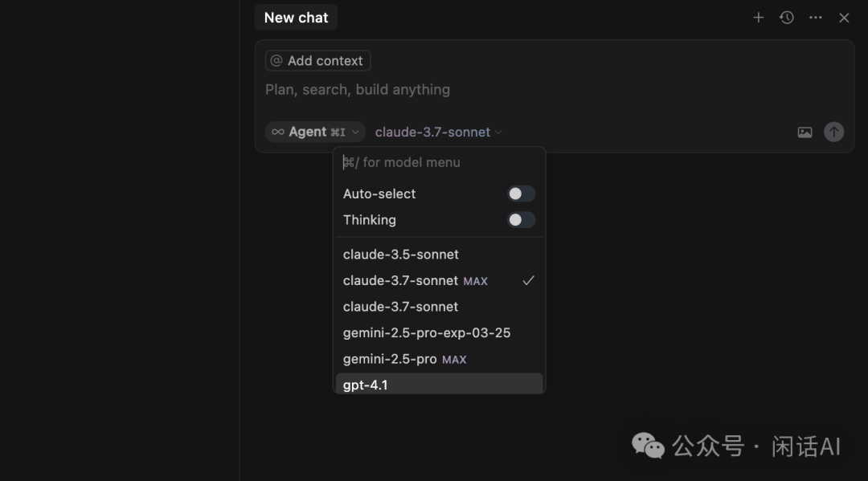Click the image attachment icon

[805, 132]
